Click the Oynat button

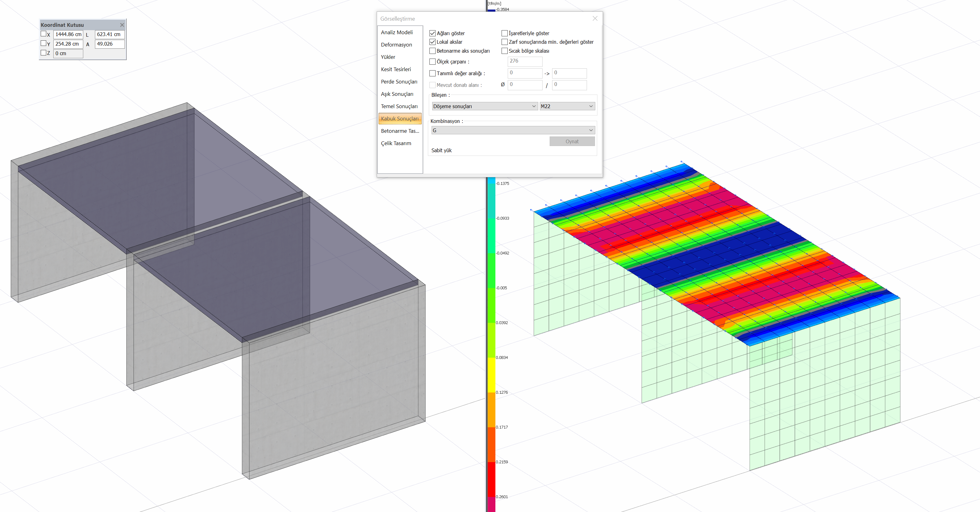[x=572, y=141]
